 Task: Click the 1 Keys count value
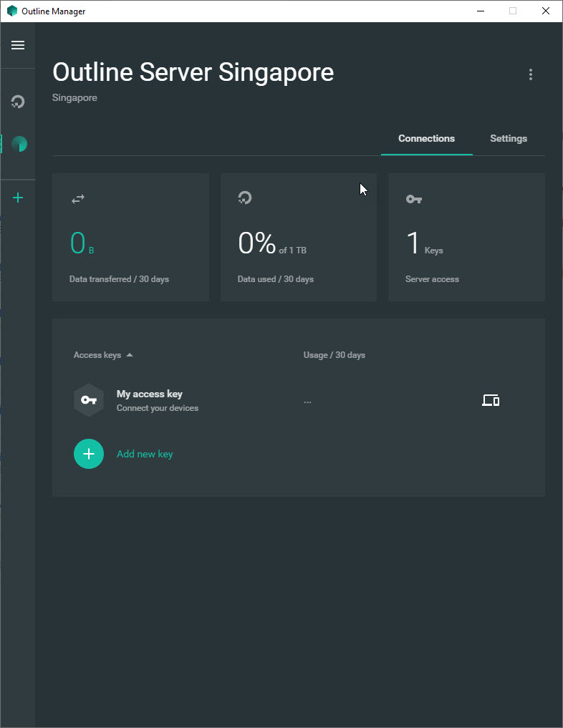tap(425, 243)
